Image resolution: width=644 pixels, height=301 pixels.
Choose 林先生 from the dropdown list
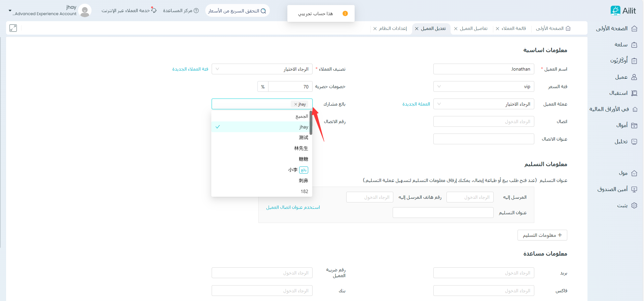(301, 148)
